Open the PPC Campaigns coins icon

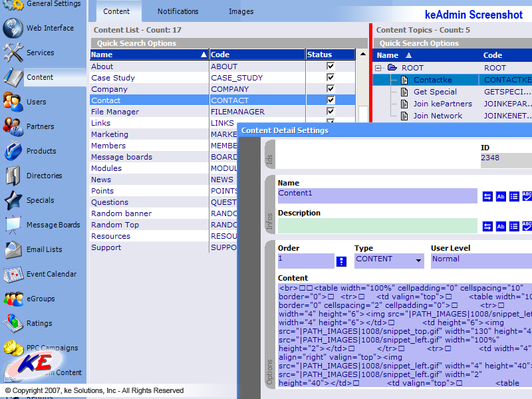coord(13,347)
